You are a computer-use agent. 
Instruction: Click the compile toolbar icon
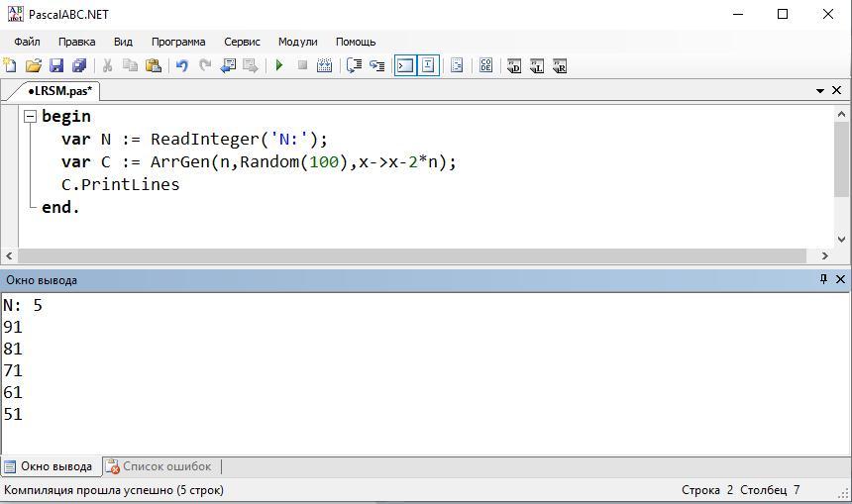pyautogui.click(x=324, y=65)
